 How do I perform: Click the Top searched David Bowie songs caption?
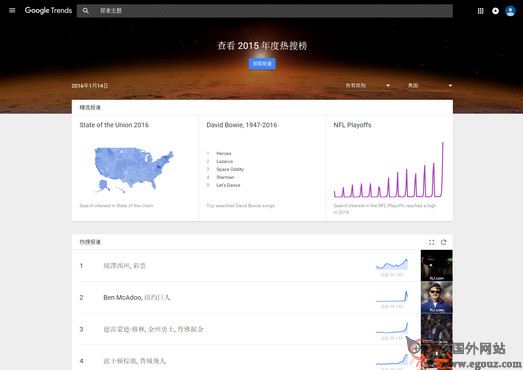[x=240, y=206]
